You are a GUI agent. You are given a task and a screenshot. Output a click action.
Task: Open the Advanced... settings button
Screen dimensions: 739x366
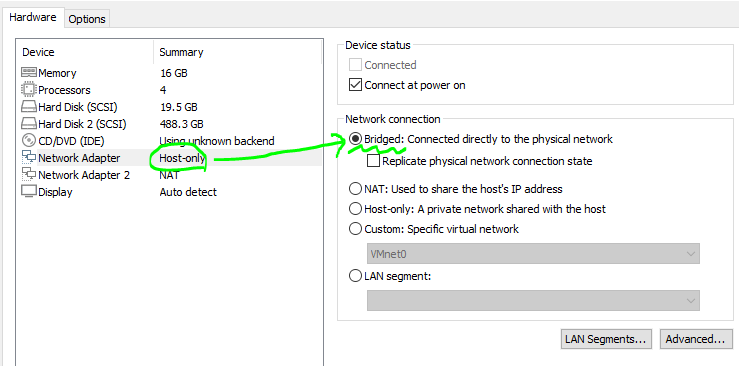click(x=695, y=339)
